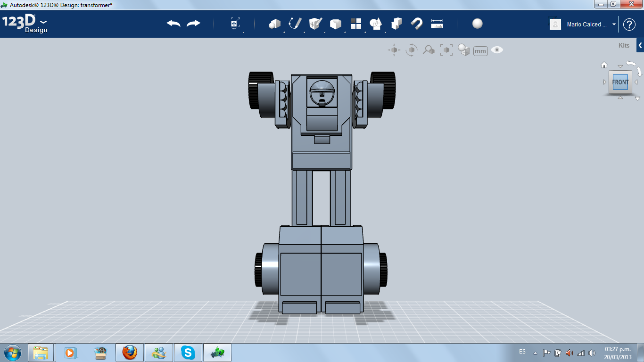Undo the last action
This screenshot has width=644, height=362.
pos(173,24)
